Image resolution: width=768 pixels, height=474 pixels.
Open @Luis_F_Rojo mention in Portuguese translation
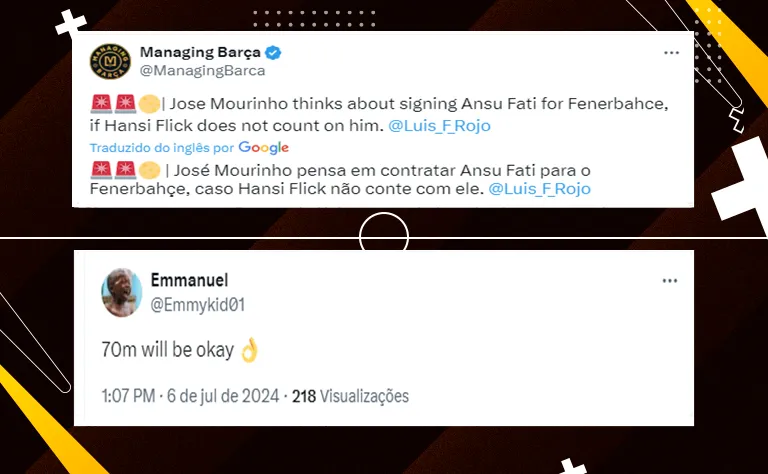[540, 188]
